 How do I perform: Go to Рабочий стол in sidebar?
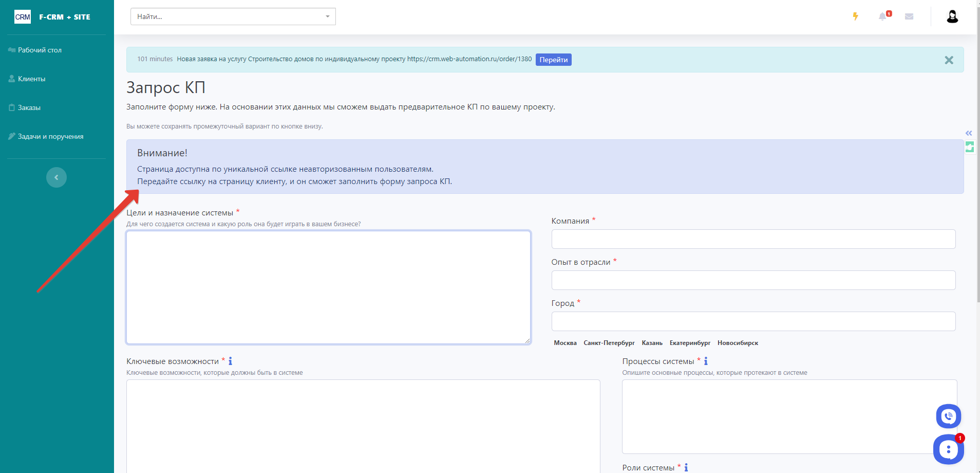click(40, 50)
